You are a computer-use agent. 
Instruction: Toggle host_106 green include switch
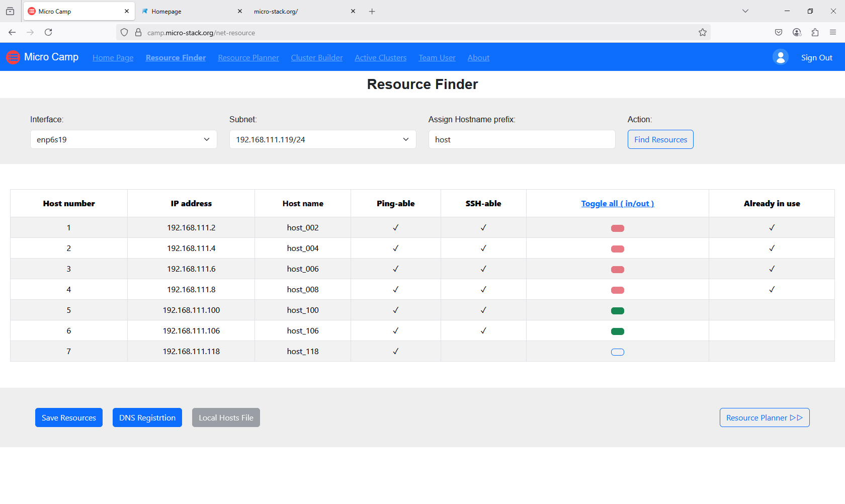(x=618, y=331)
